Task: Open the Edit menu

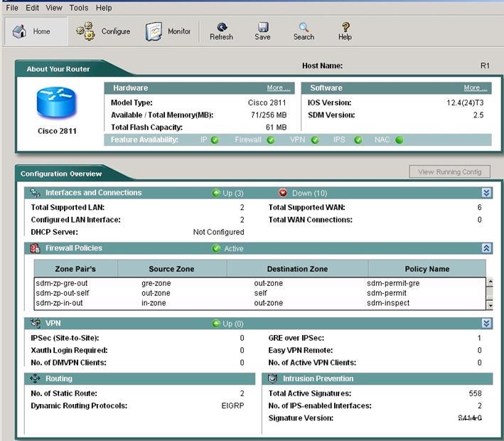Action: coord(33,8)
